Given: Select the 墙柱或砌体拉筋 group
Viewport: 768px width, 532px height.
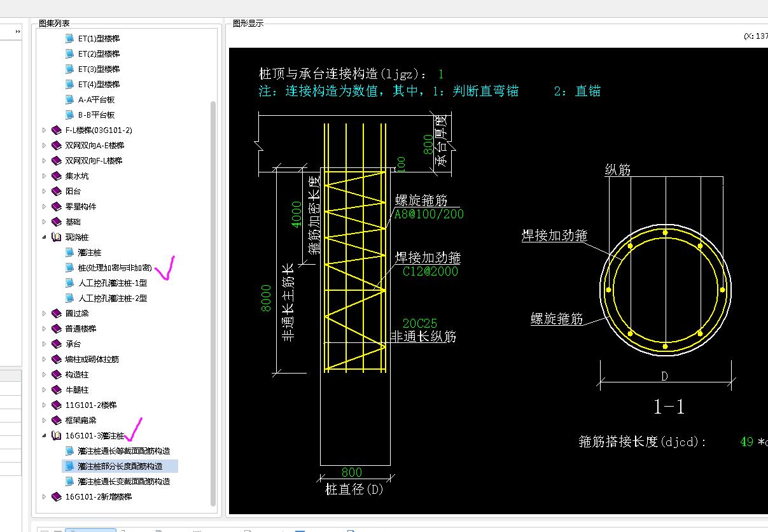Looking at the screenshot, I should [92, 359].
